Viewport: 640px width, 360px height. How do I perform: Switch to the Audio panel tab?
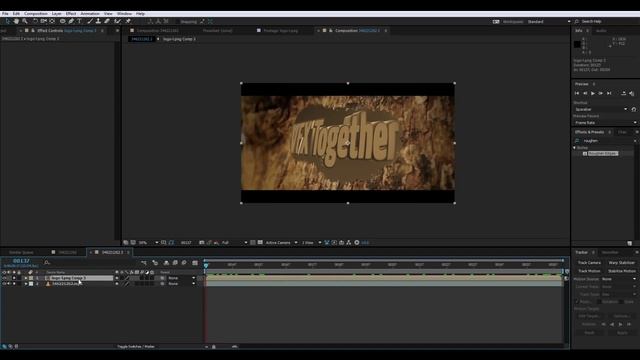[601, 31]
